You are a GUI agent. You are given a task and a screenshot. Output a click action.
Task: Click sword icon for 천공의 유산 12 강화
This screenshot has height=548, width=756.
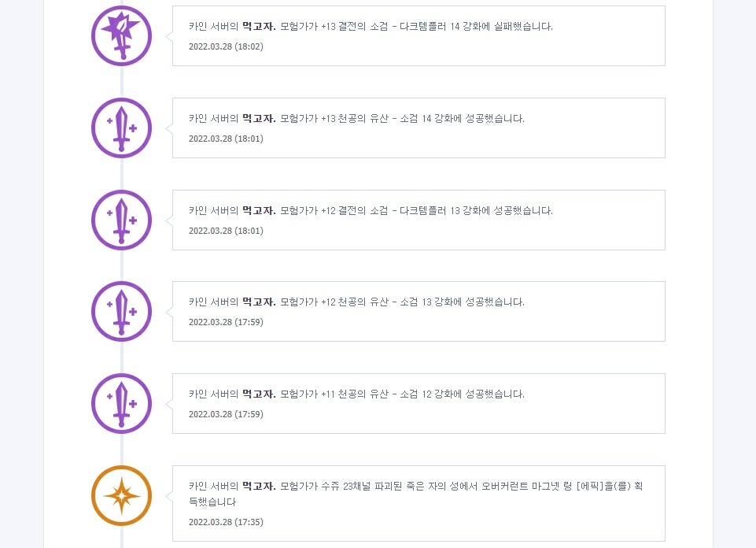click(121, 403)
